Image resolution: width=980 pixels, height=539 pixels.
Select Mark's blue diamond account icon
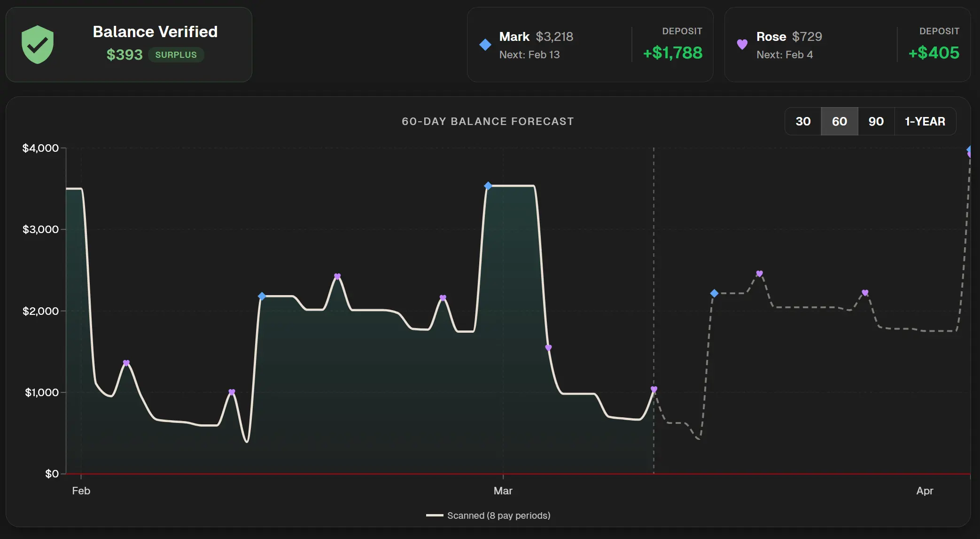(484, 44)
